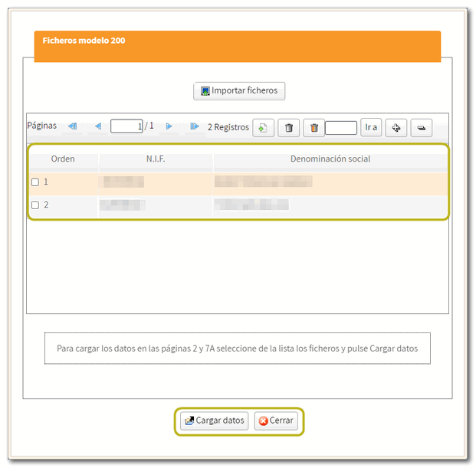Click the gray trash delete icon
This screenshot has width=476, height=468.
[288, 128]
